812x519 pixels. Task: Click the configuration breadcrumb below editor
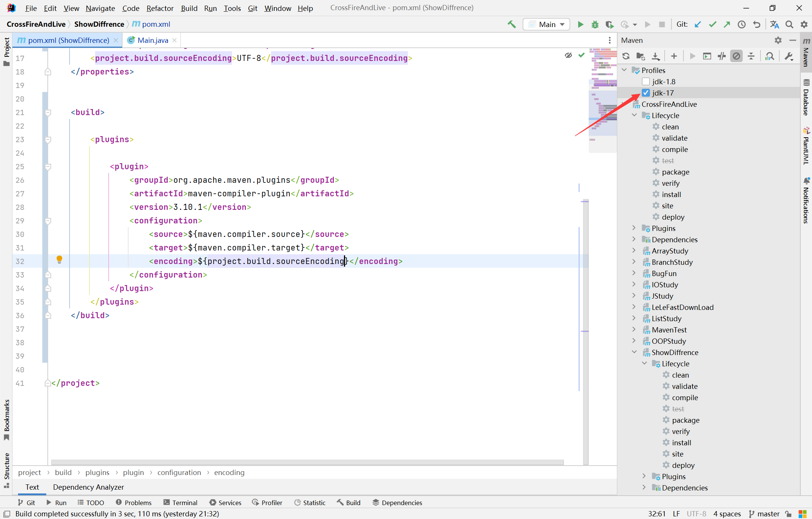179,472
